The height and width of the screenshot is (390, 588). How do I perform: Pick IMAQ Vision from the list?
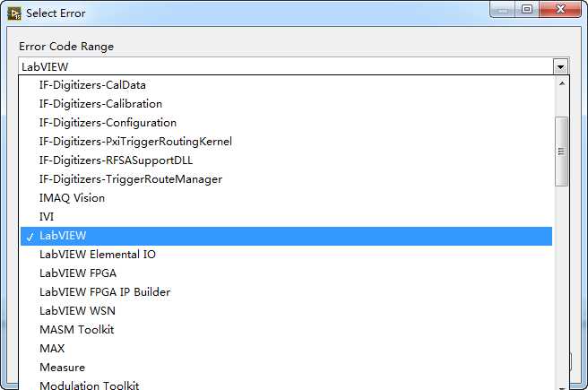(286, 198)
